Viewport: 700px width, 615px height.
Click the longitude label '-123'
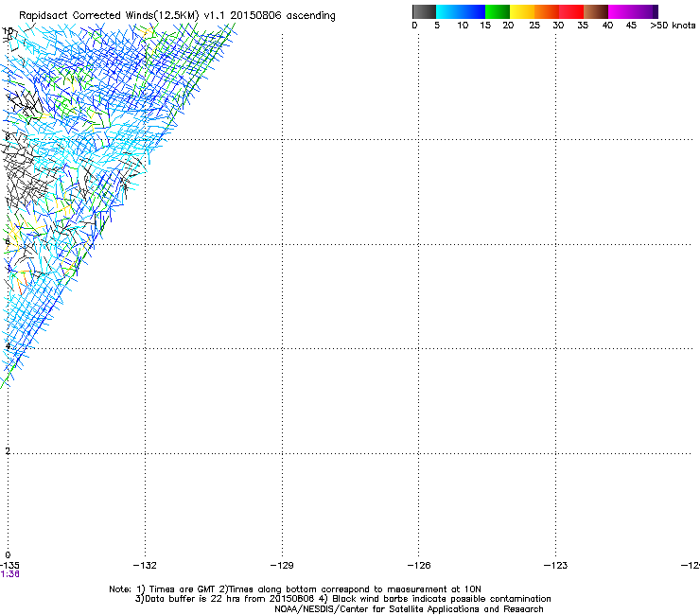(x=555, y=566)
